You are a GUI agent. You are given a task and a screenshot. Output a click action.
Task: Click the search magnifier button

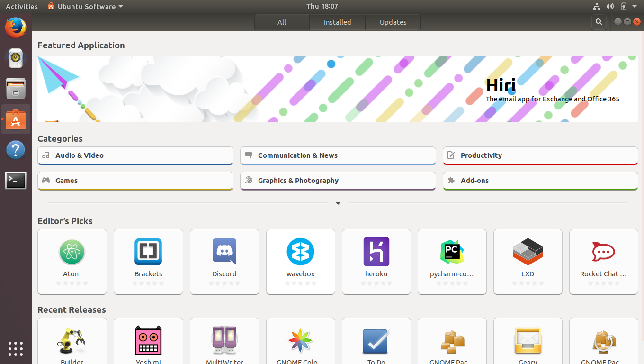pyautogui.click(x=599, y=22)
